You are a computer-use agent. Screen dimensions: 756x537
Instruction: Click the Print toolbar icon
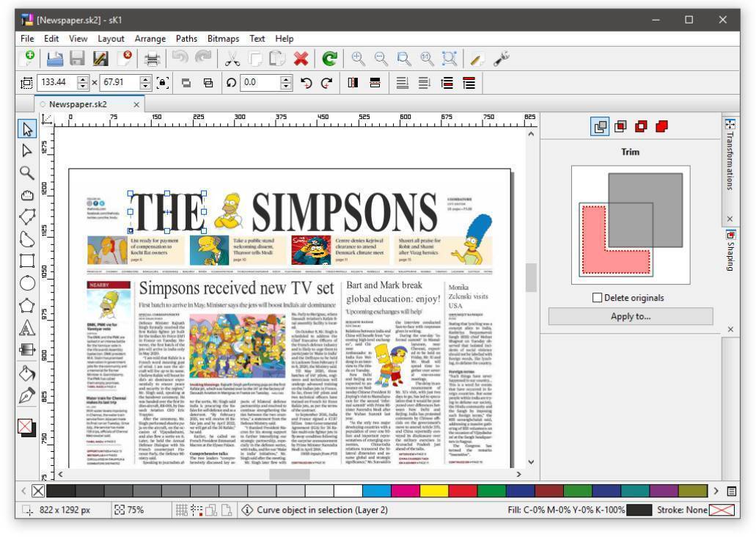tap(152, 59)
